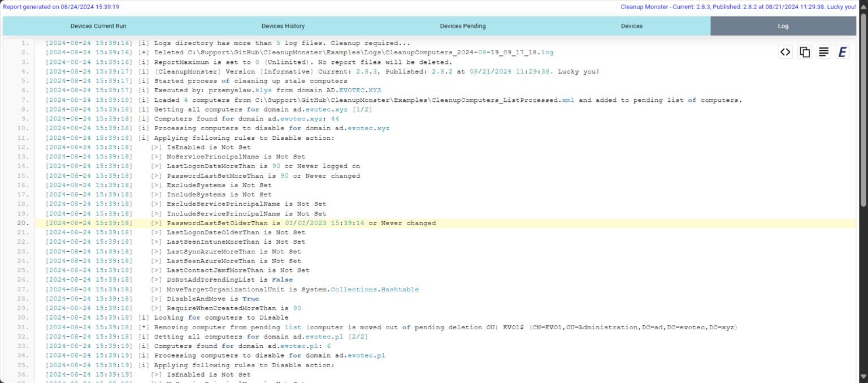Open the Devices History tab
This screenshot has width=868, height=383.
[x=283, y=25]
